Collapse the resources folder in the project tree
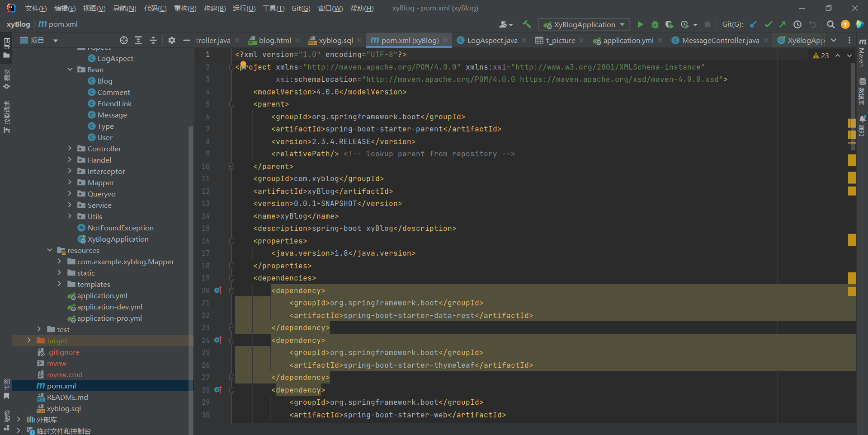 coord(50,250)
